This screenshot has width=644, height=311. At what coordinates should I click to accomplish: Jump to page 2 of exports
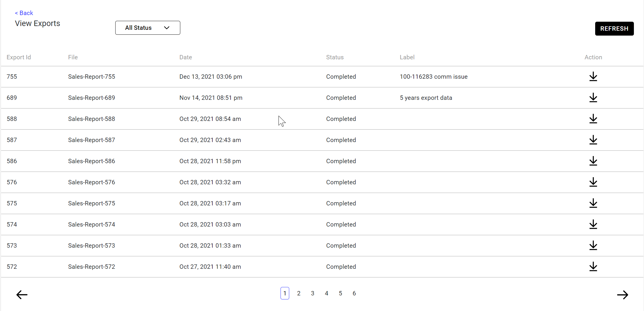[299, 293]
